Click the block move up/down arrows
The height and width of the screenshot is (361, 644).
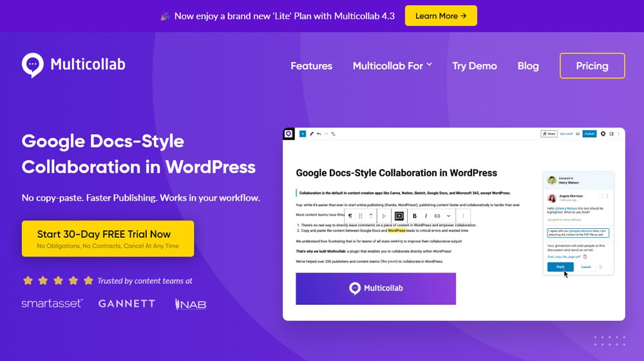coord(371,216)
